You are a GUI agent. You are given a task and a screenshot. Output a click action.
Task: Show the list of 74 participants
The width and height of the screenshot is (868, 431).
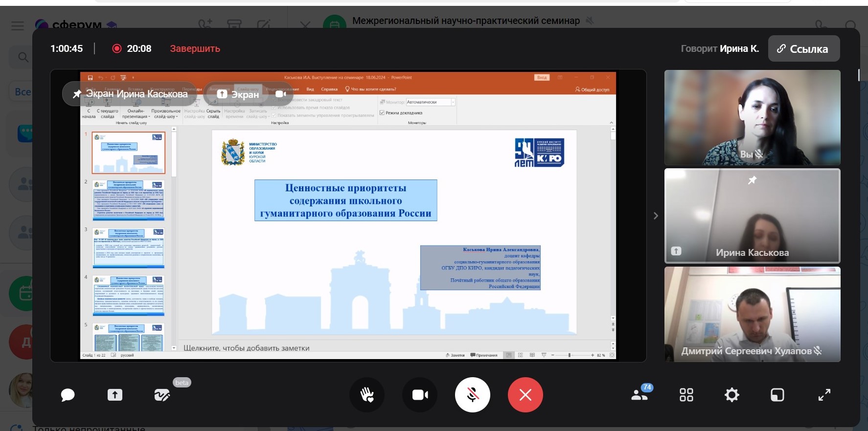click(x=640, y=394)
